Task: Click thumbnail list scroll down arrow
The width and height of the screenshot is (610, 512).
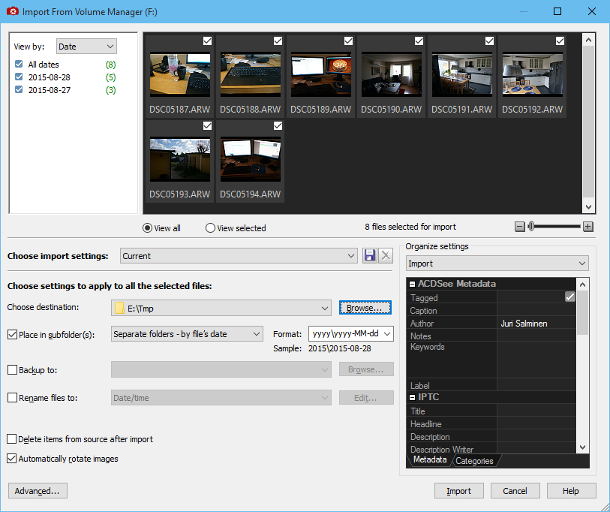Action: [x=588, y=207]
